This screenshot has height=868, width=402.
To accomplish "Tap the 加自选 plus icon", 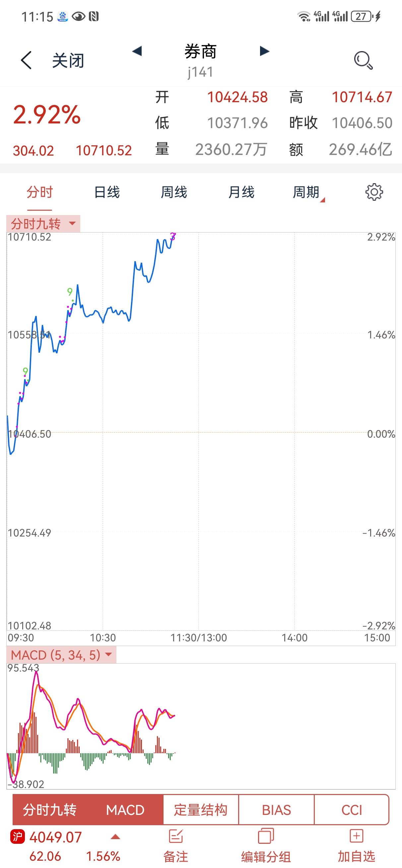I will click(357, 836).
